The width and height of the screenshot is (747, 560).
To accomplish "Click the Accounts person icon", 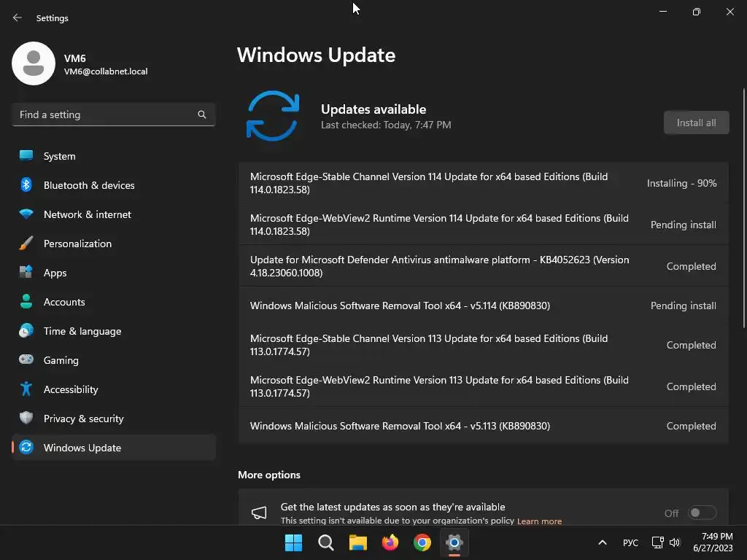I will [x=26, y=301].
